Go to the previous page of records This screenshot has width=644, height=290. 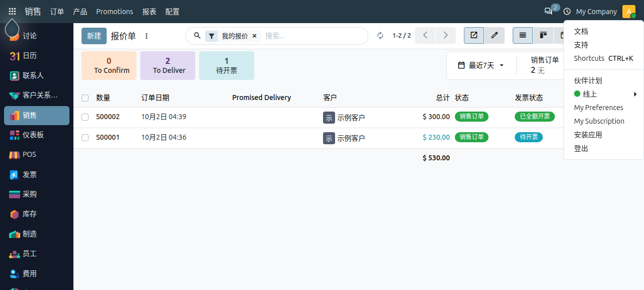[x=425, y=36]
